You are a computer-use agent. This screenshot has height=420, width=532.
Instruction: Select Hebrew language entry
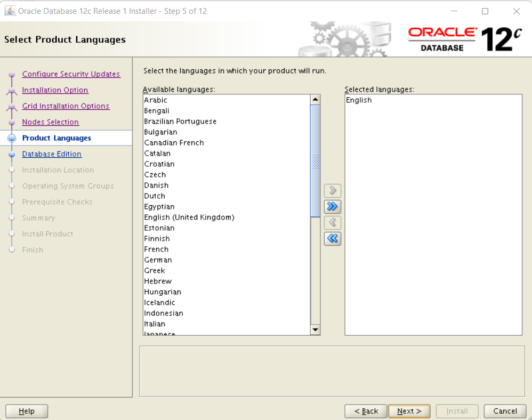click(227, 281)
